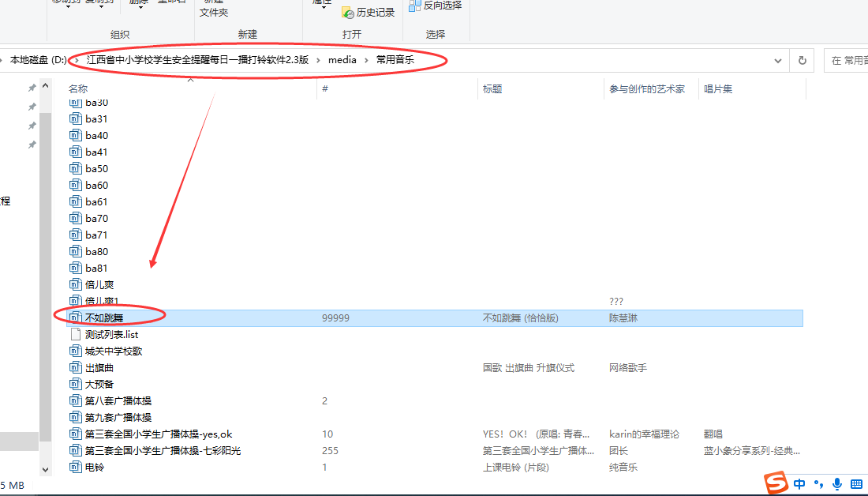Viewport: 868px width, 496px height.
Task: Select the 电铃 audio file icon
Action: [75, 467]
